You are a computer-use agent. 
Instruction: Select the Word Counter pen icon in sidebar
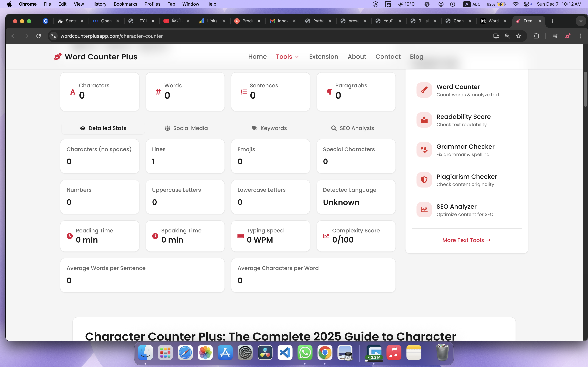[424, 90]
